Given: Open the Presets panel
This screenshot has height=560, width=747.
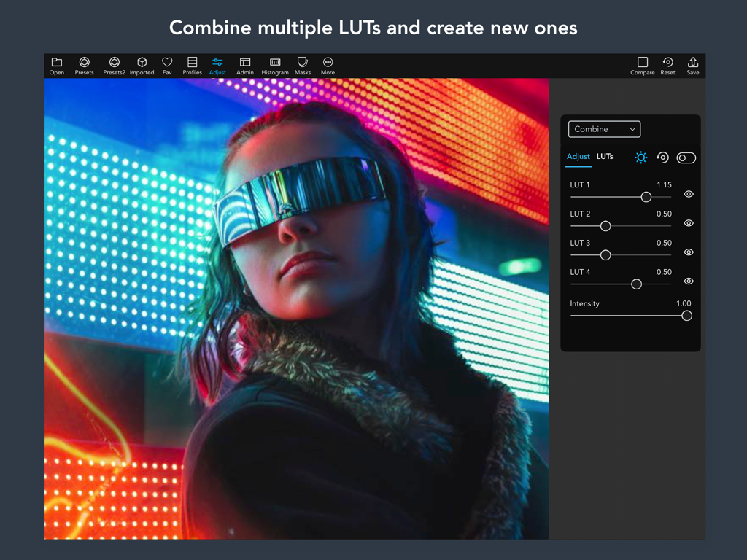Looking at the screenshot, I should tap(84, 66).
